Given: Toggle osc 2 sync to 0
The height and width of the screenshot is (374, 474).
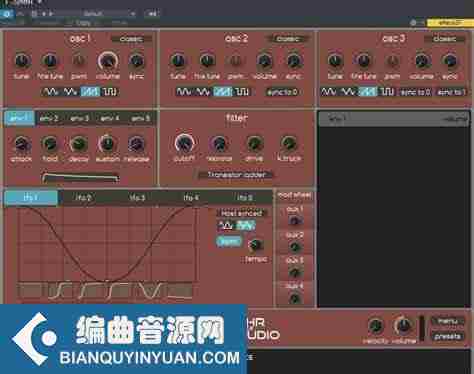Looking at the screenshot, I should (x=282, y=92).
